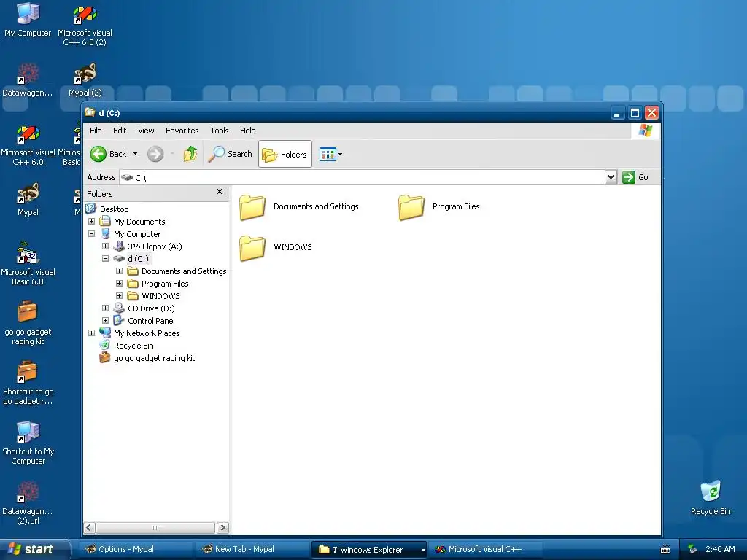The width and height of the screenshot is (747, 560).
Task: Click the Address bar path field
Action: 362,177
